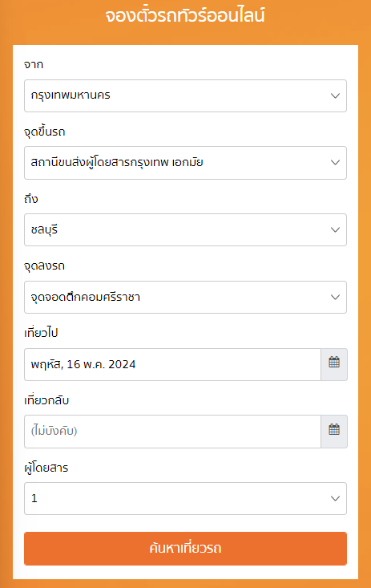Click the ถึง field label
The image size is (371, 588).
[x=31, y=198]
